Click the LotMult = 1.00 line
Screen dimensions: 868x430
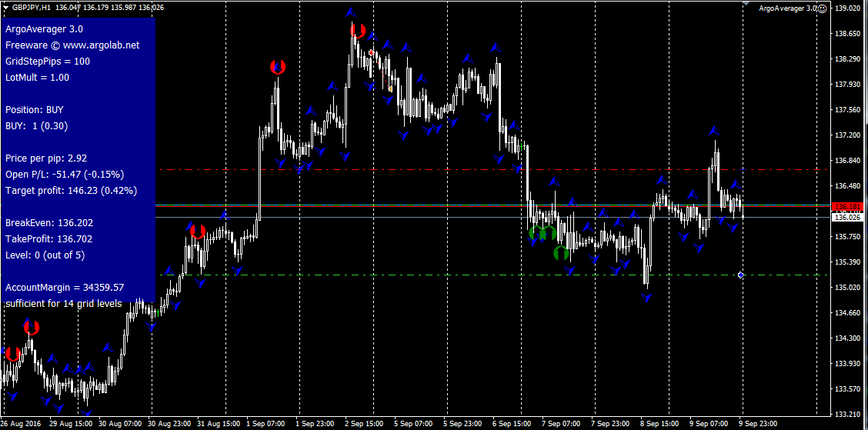tap(37, 78)
